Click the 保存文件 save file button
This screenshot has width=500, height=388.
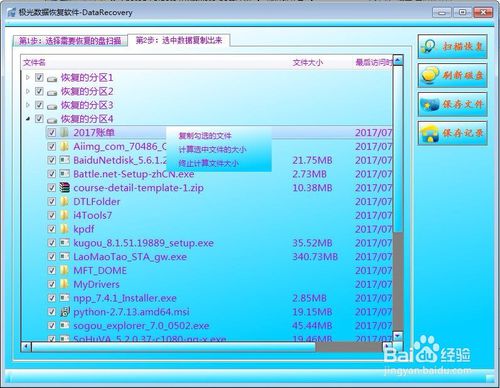point(452,104)
